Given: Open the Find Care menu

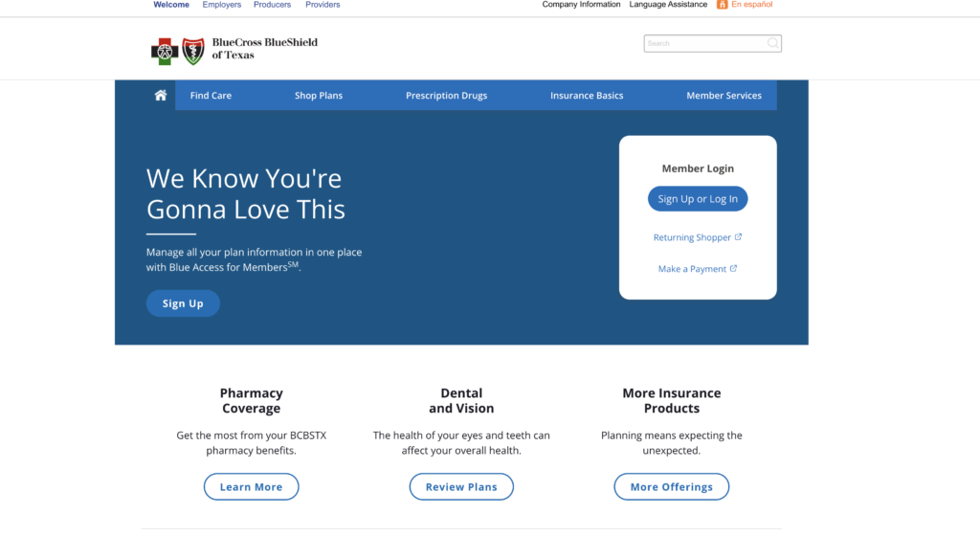Looking at the screenshot, I should (211, 96).
